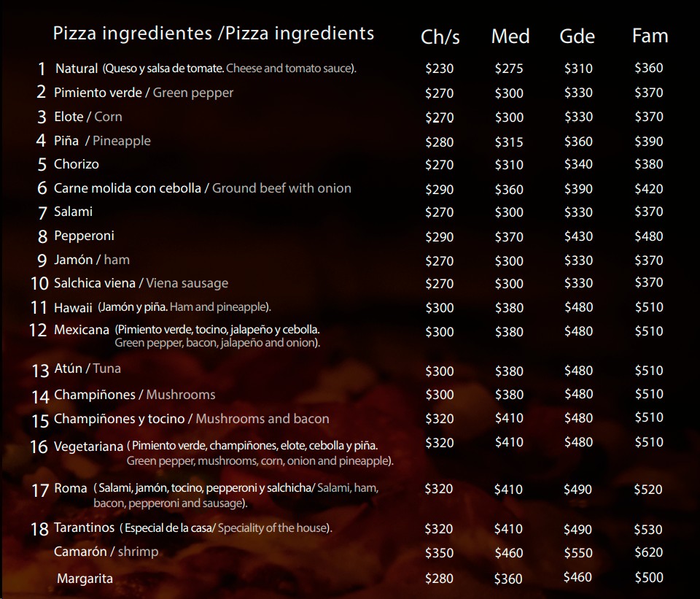Click the Mexicana pizza name
Viewport: 700px width, 599px height.
tap(82, 330)
